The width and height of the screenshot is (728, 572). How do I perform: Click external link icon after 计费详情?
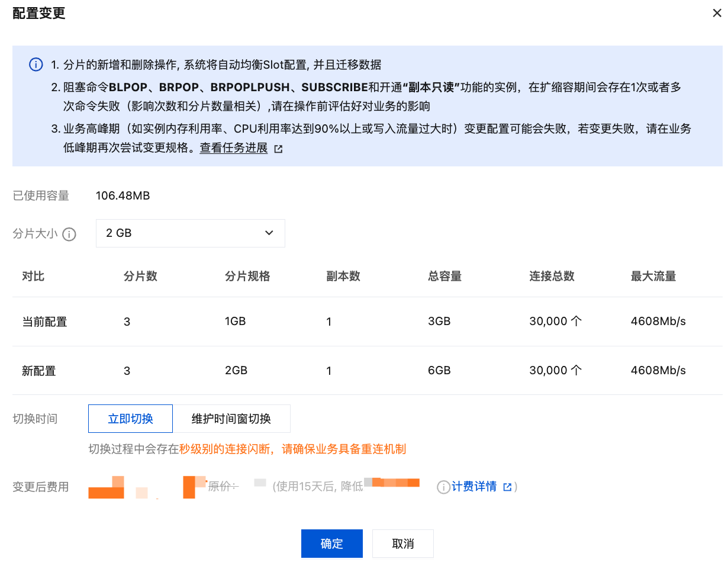point(507,487)
